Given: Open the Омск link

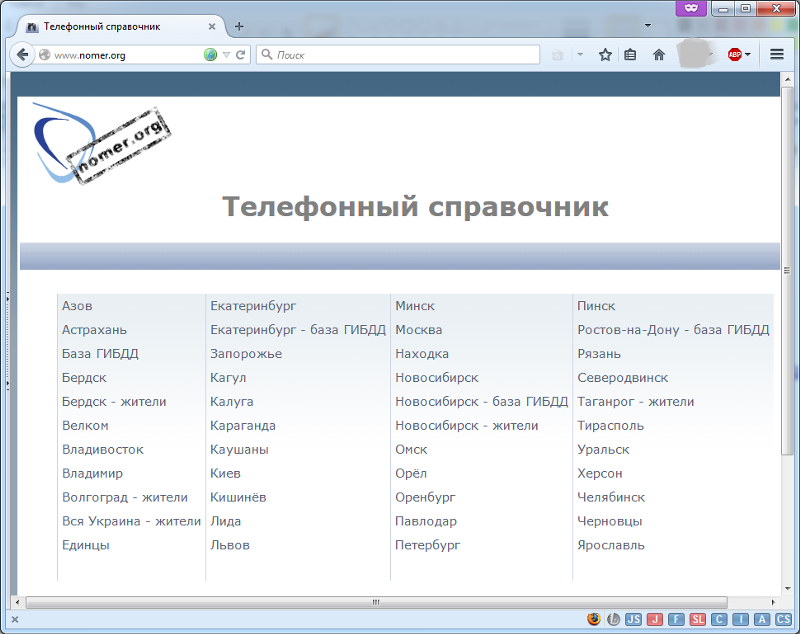Looking at the screenshot, I should (x=411, y=450).
